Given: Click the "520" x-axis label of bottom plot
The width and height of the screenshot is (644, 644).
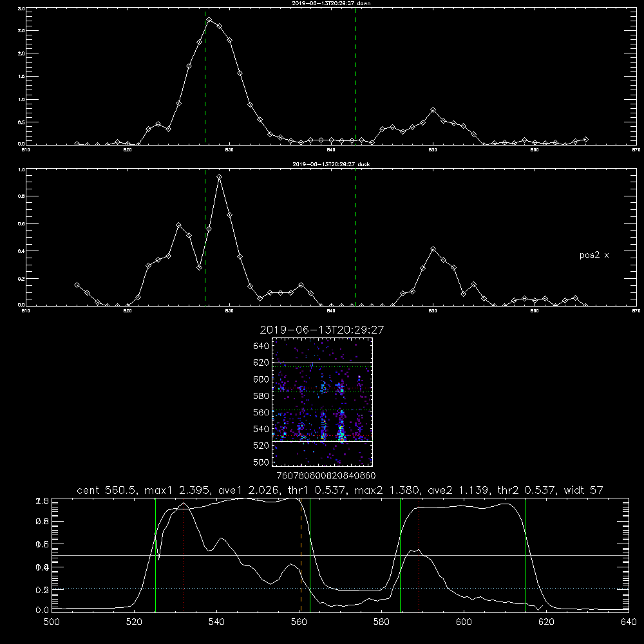Looking at the screenshot, I should tap(134, 622).
